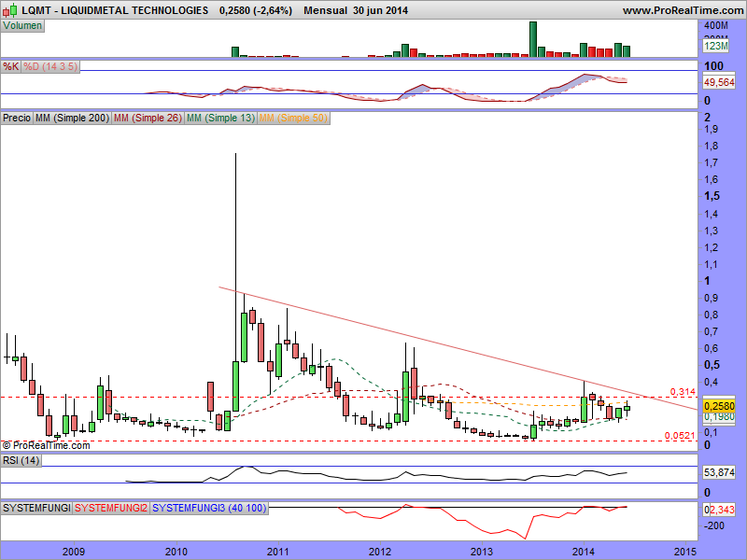Select the SYSTEMFUNGI indicator label
Image resolution: width=747 pixels, height=560 pixels.
[36, 508]
